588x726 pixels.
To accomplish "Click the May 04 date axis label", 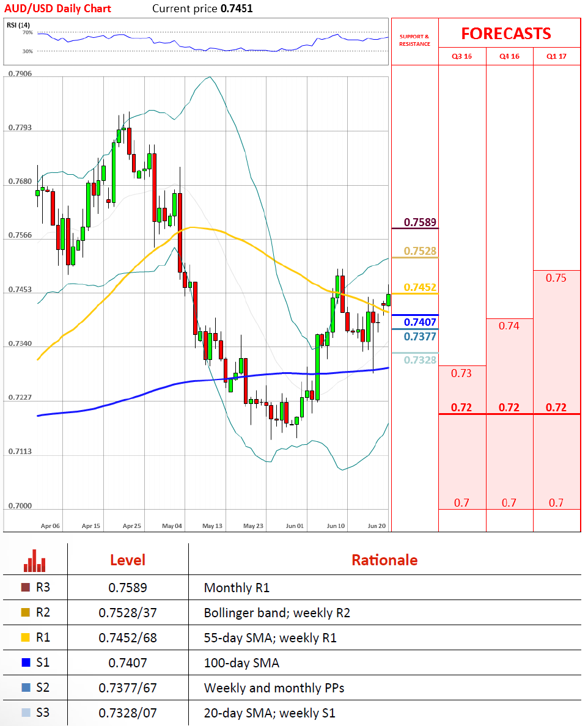I will point(172,526).
